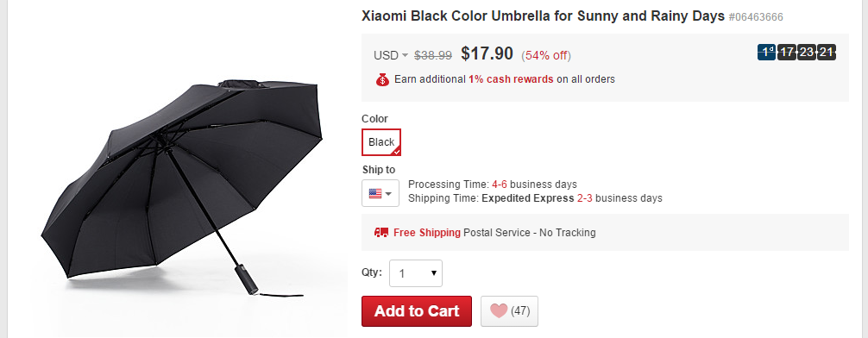This screenshot has width=868, height=338.
Task: Click the 54% off discount label
Action: pyautogui.click(x=546, y=55)
